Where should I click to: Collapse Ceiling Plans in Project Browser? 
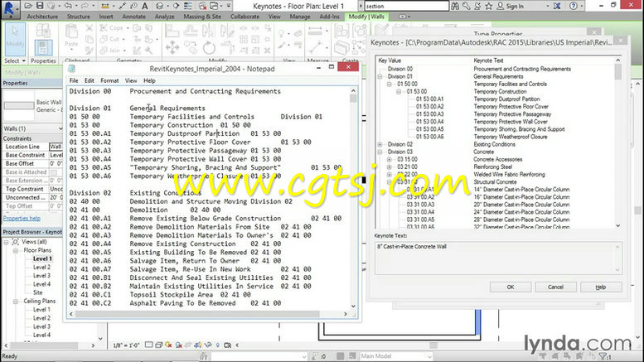click(16, 302)
